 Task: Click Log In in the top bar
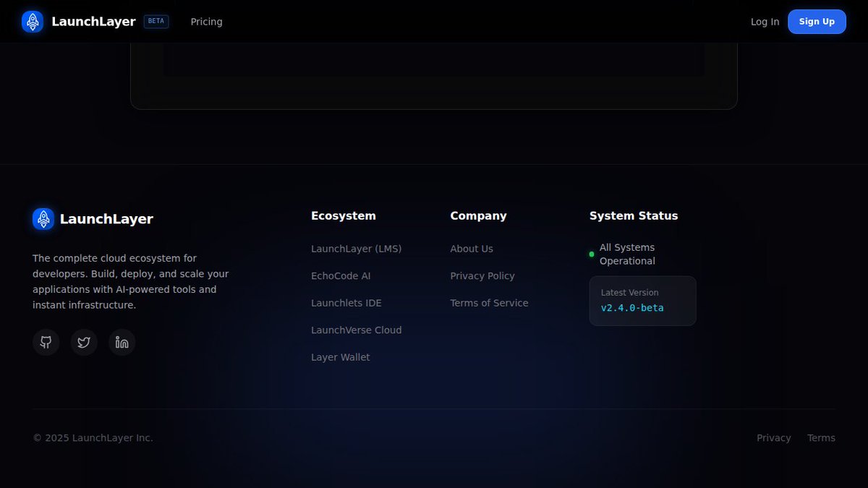tap(765, 22)
